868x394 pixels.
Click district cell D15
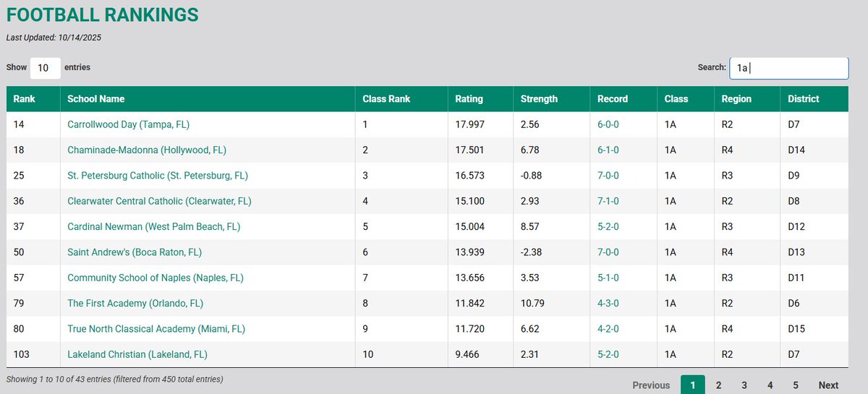(x=796, y=329)
